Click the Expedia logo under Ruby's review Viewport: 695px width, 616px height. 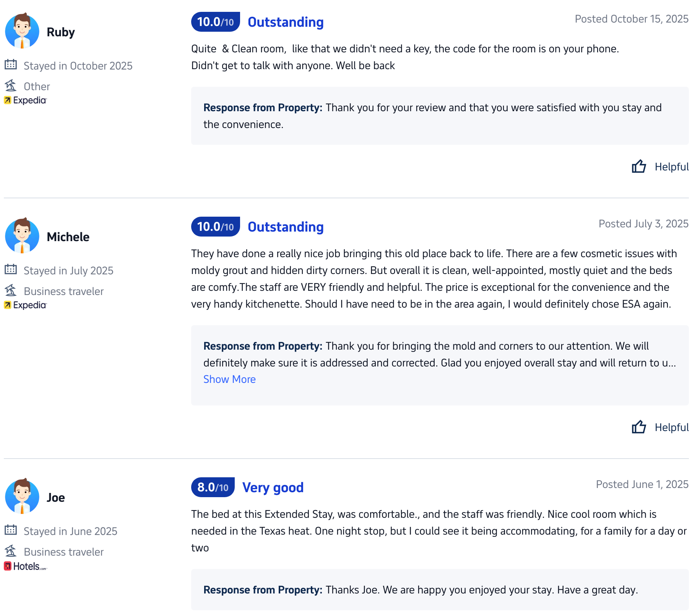point(25,100)
